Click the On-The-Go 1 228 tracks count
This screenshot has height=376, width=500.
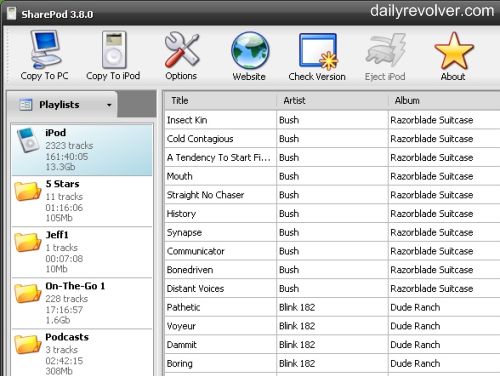pyautogui.click(x=67, y=299)
